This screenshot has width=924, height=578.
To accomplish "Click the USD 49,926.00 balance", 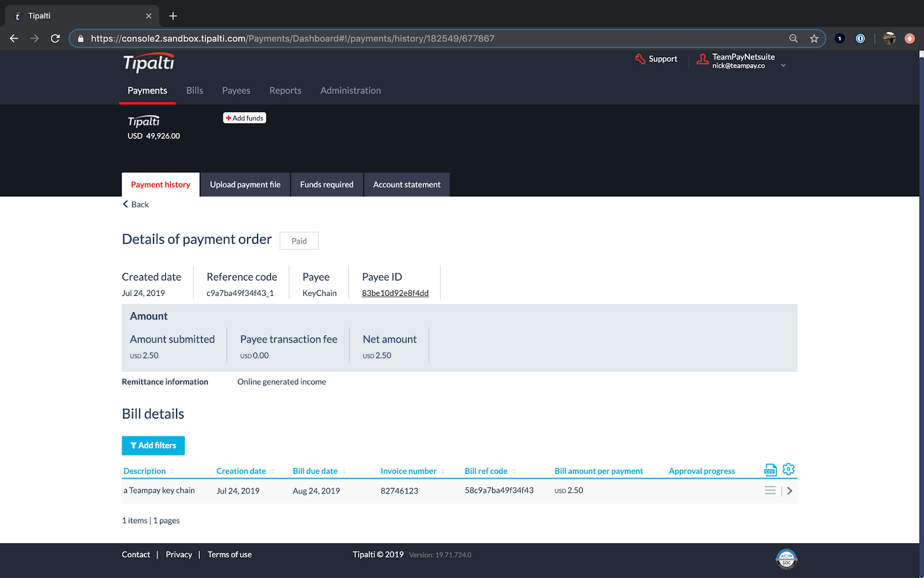I will coord(154,136).
